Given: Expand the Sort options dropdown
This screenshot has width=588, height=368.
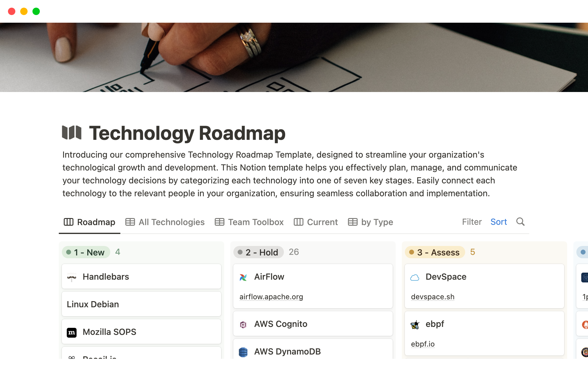Looking at the screenshot, I should (499, 222).
